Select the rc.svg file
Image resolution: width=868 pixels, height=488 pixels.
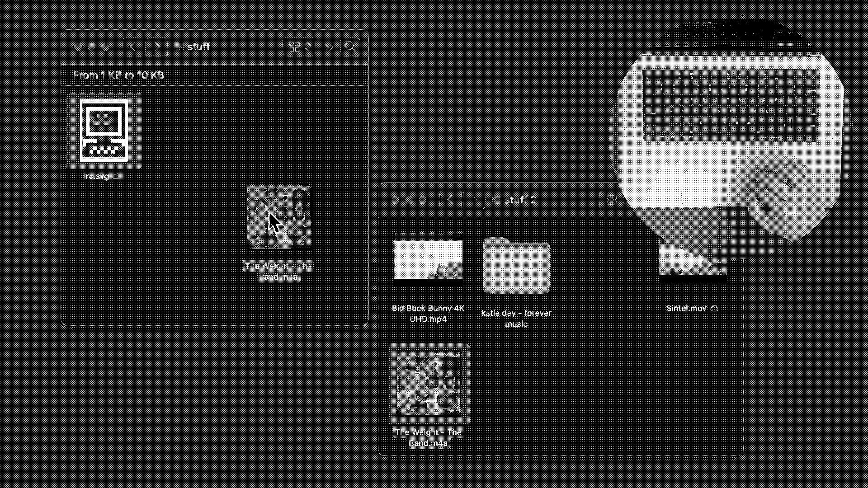pyautogui.click(x=104, y=131)
